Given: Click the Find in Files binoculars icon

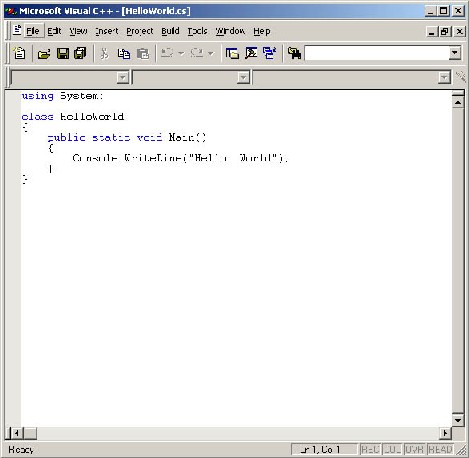Looking at the screenshot, I should 294,53.
